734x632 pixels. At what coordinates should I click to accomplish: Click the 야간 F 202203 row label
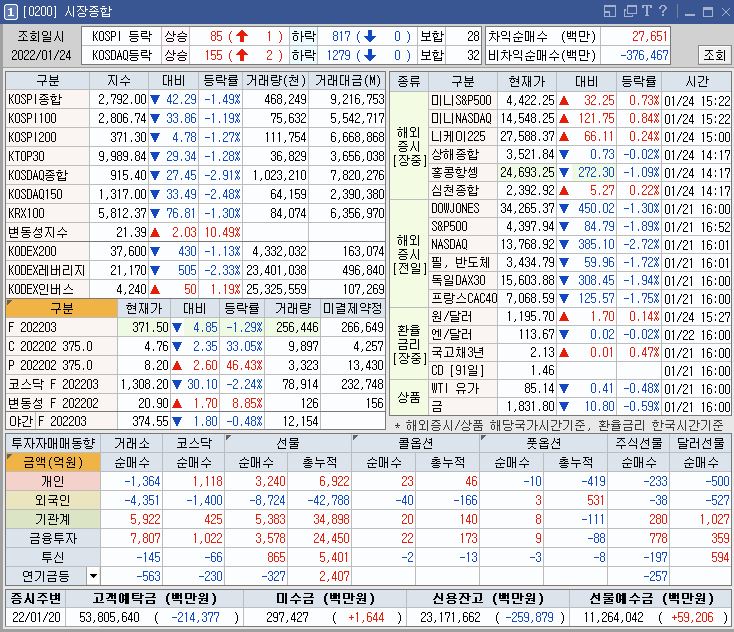coord(61,421)
